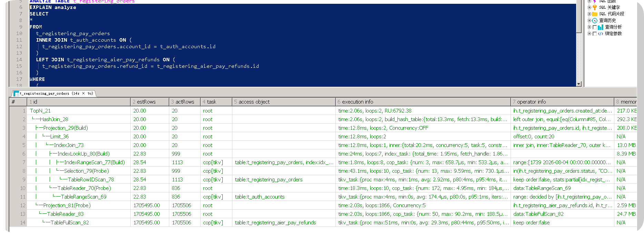
Task: Click the 'Projection_29(Build)' id cell
Action: 79,128
